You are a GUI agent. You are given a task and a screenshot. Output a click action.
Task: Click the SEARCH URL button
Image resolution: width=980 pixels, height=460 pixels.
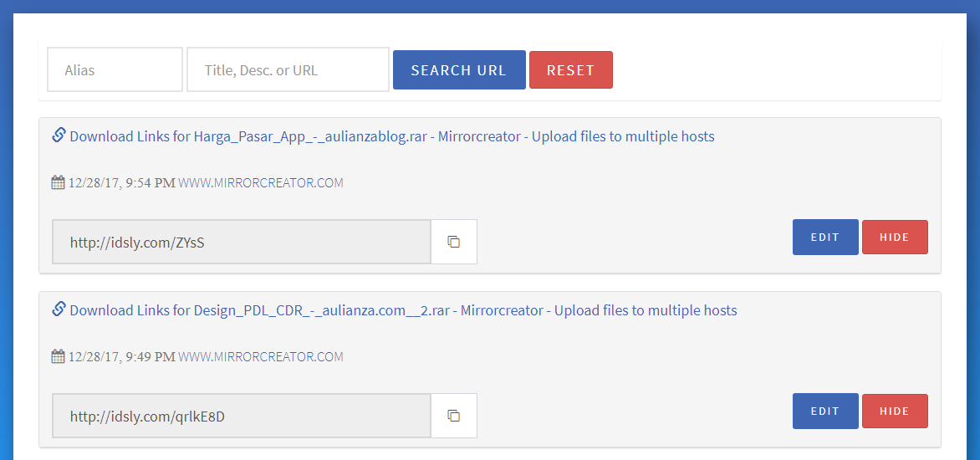point(459,70)
